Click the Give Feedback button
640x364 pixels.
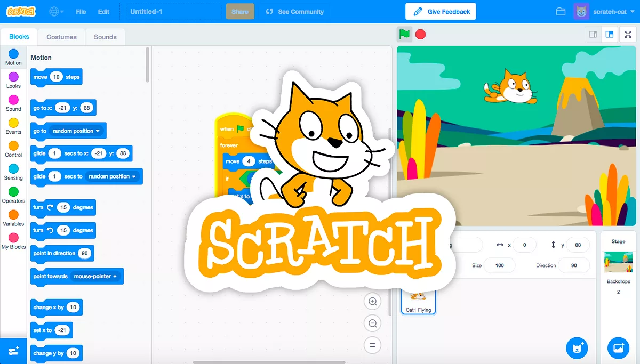pyautogui.click(x=441, y=12)
